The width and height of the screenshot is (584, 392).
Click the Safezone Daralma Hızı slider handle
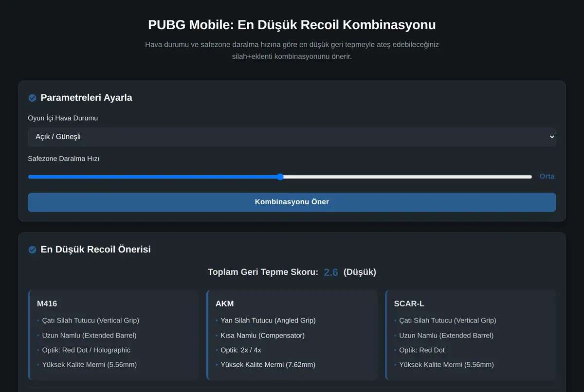click(x=280, y=177)
